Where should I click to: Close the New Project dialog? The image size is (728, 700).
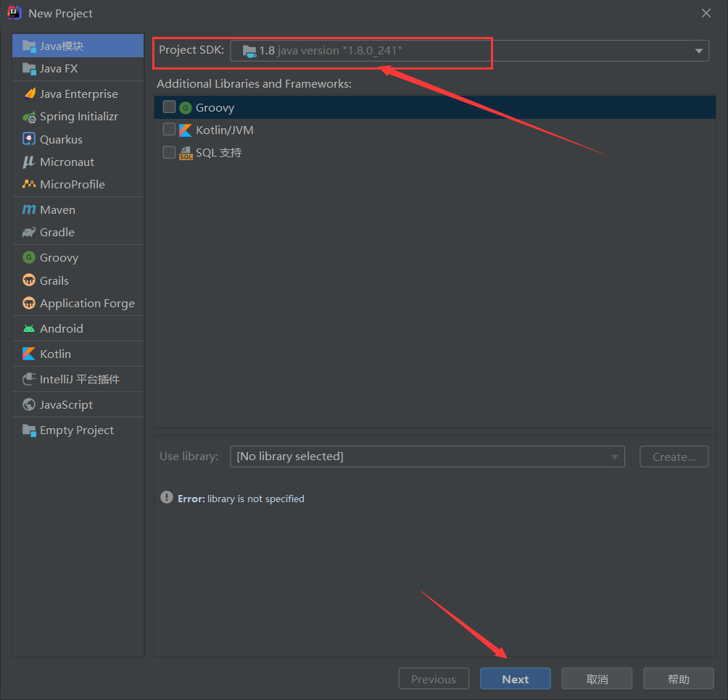point(706,13)
